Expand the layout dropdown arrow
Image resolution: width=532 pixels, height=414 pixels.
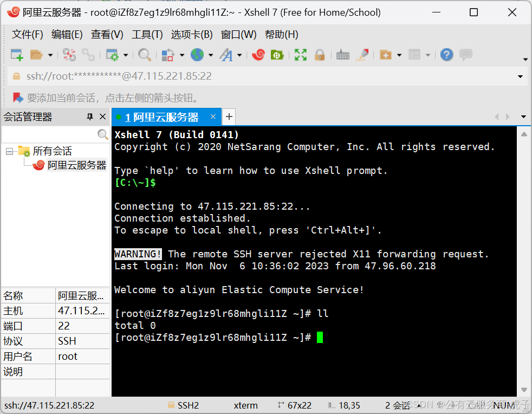coord(428,55)
